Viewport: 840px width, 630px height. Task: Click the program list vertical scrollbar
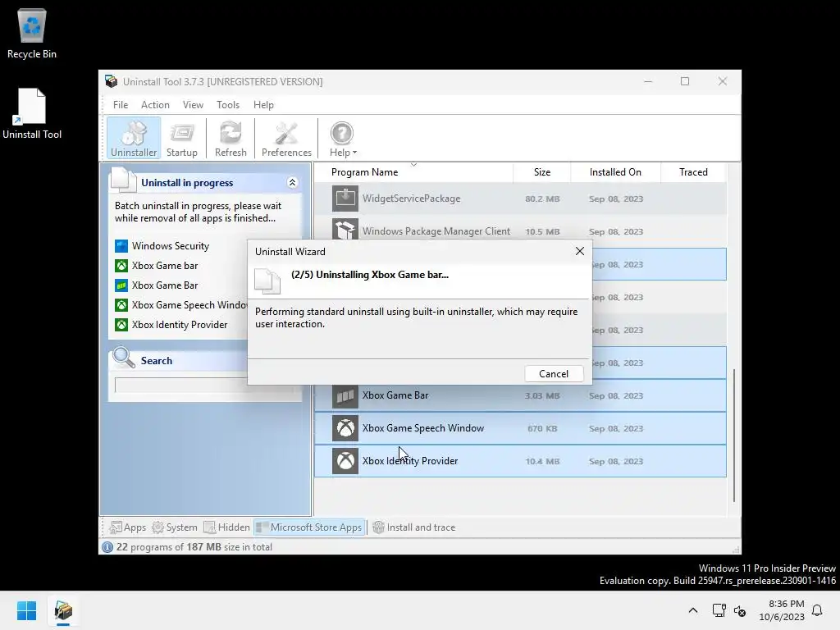[733, 434]
